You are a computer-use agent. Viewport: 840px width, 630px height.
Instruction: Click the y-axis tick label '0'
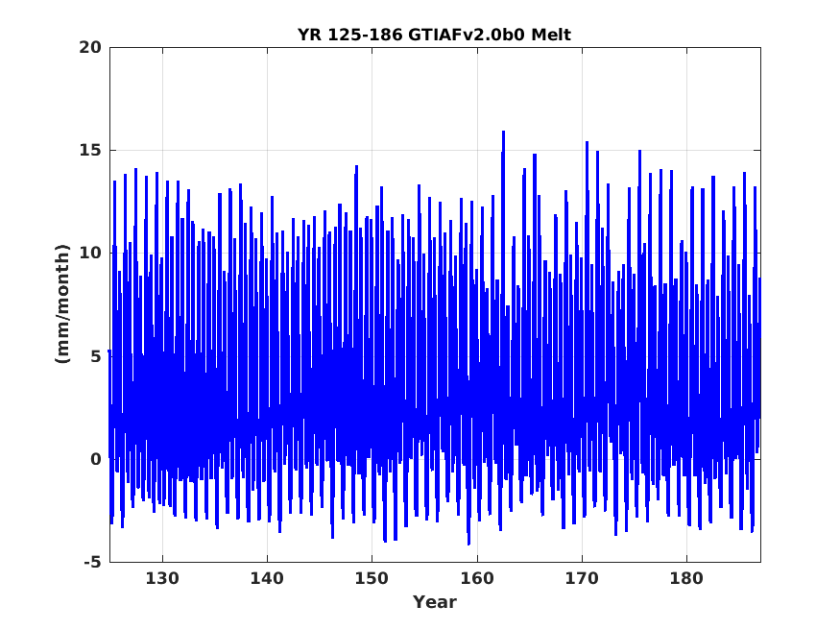click(96, 459)
